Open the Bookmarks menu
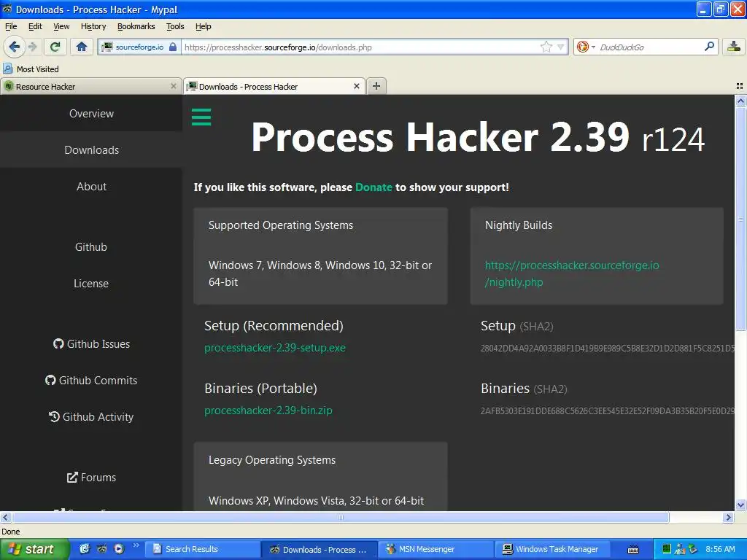 click(x=136, y=26)
